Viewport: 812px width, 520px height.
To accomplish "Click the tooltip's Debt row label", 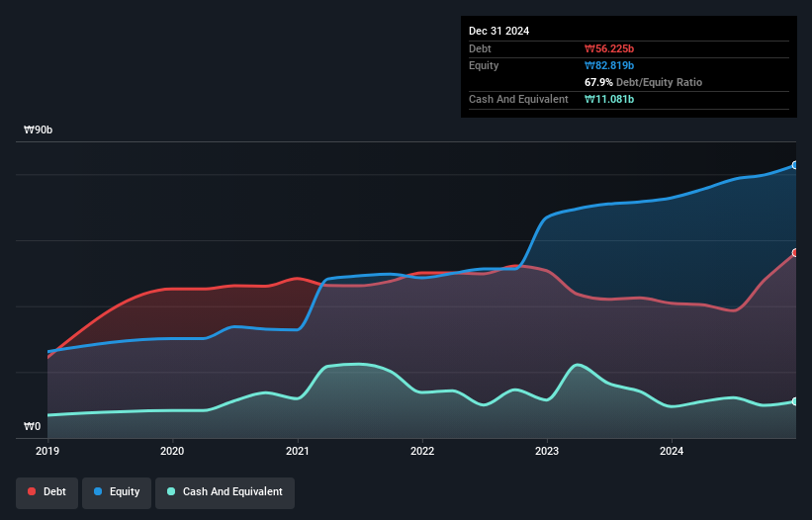I will point(480,48).
